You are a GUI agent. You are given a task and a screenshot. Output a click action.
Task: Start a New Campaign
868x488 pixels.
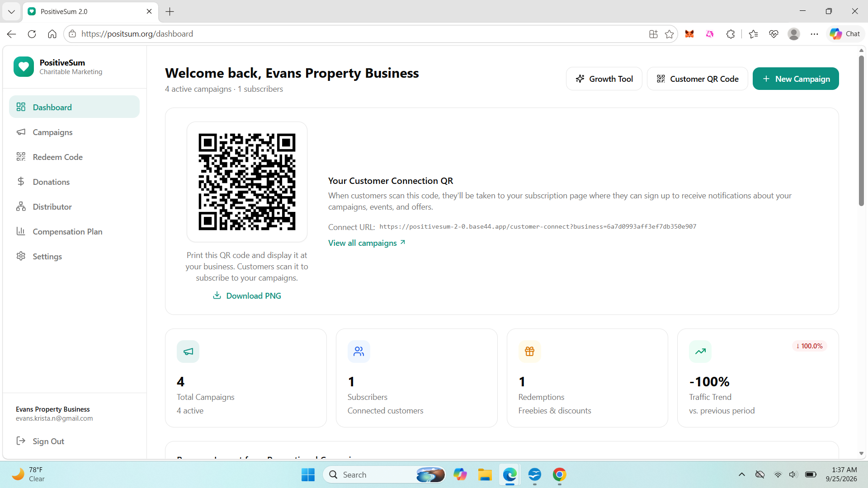point(796,79)
